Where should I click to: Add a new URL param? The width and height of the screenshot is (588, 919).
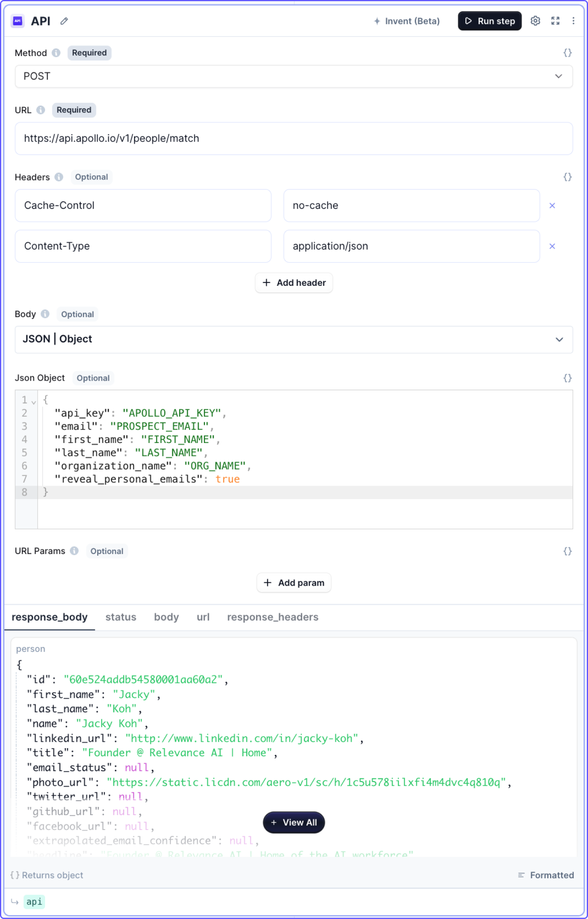pyautogui.click(x=294, y=583)
